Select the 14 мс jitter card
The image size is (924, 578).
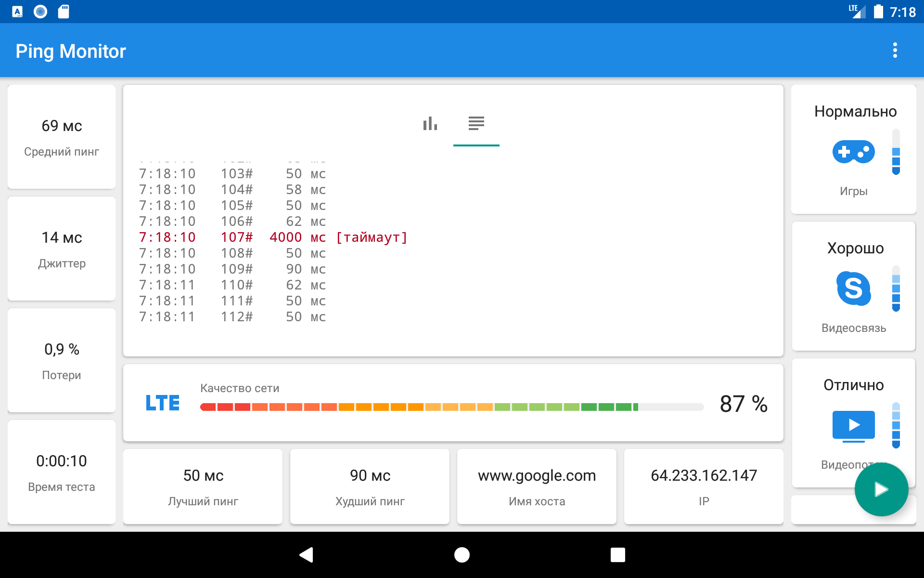(62, 249)
